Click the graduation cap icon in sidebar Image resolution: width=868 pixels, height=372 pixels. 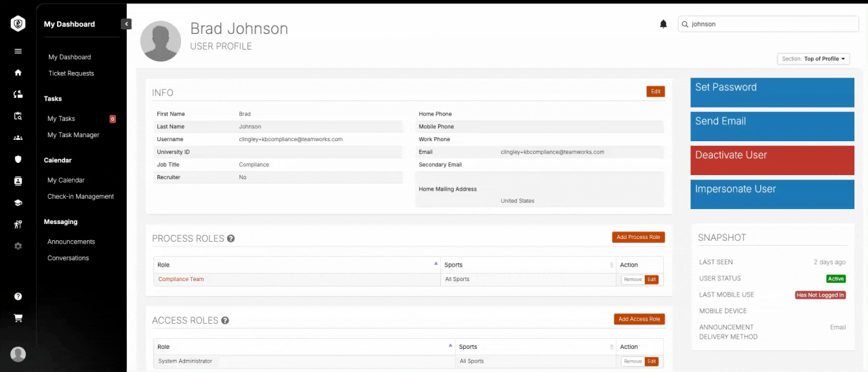pyautogui.click(x=18, y=203)
